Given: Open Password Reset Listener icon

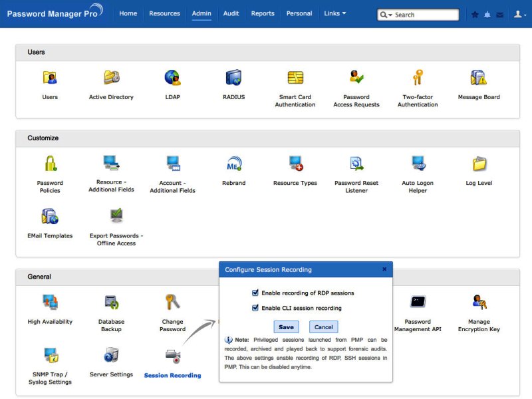Looking at the screenshot, I should (356, 163).
